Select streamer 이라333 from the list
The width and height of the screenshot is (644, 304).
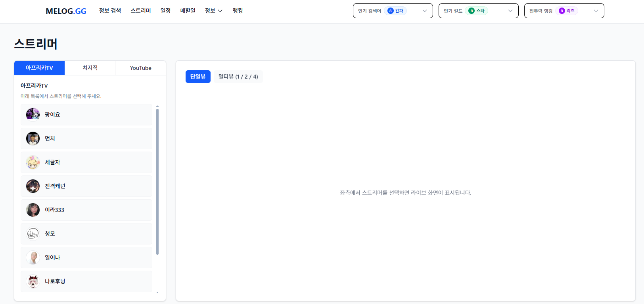click(x=86, y=210)
